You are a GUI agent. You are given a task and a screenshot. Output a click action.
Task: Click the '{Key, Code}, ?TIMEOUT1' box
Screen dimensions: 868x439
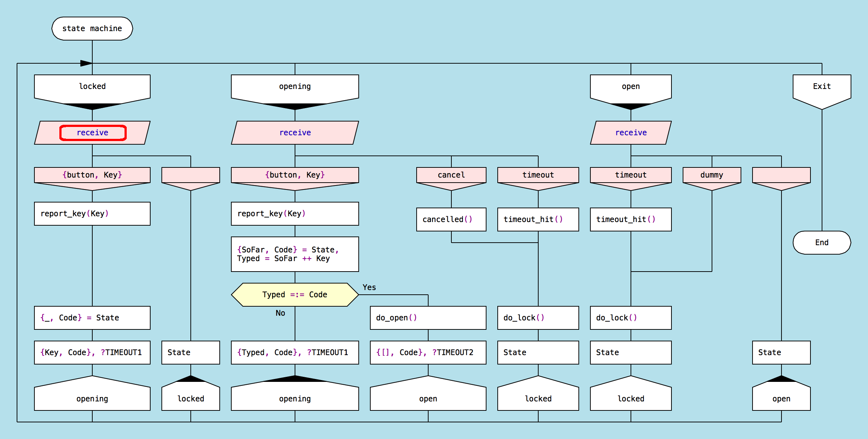coord(92,352)
